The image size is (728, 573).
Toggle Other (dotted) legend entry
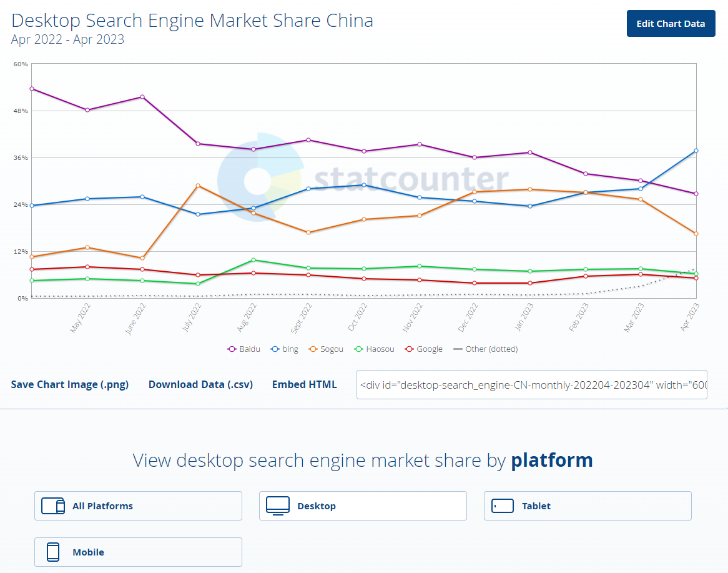pos(486,349)
